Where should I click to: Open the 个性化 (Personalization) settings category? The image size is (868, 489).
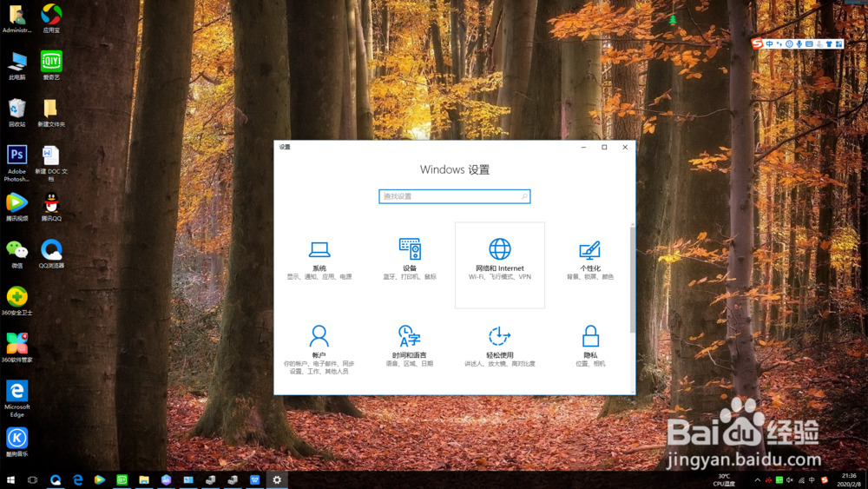(x=589, y=265)
